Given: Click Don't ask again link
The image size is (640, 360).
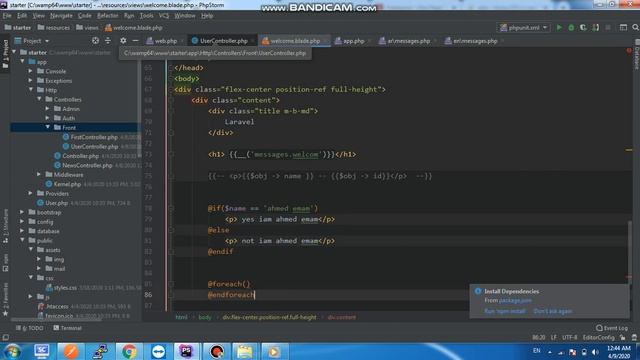Looking at the screenshot, I should coord(553,311).
